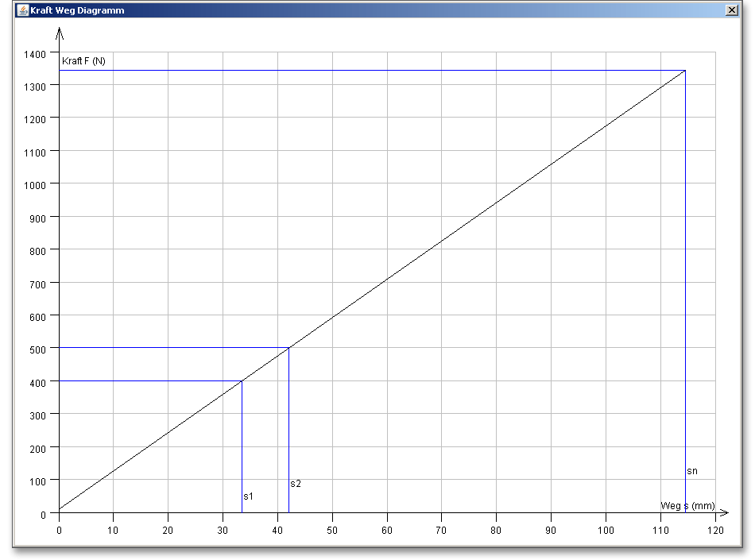Click the arrowhead atop the vertical axis
755x560 pixels.
pyautogui.click(x=59, y=33)
